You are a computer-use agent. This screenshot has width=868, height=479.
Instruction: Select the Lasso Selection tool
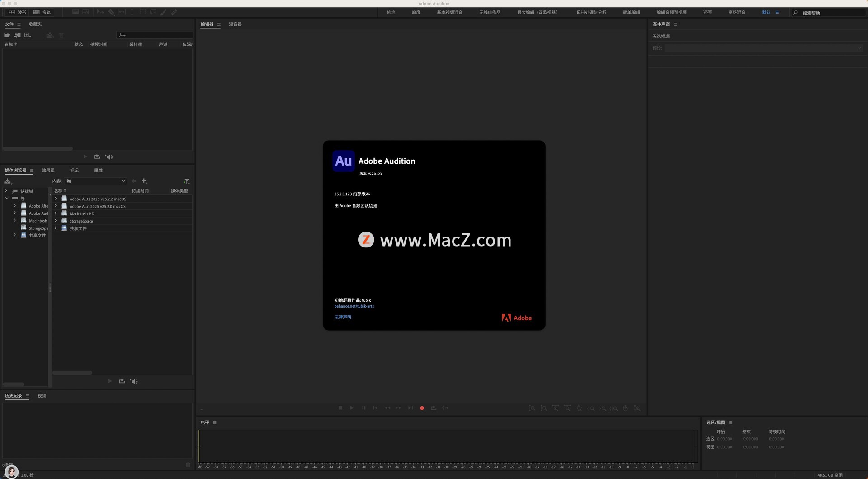[x=153, y=12]
